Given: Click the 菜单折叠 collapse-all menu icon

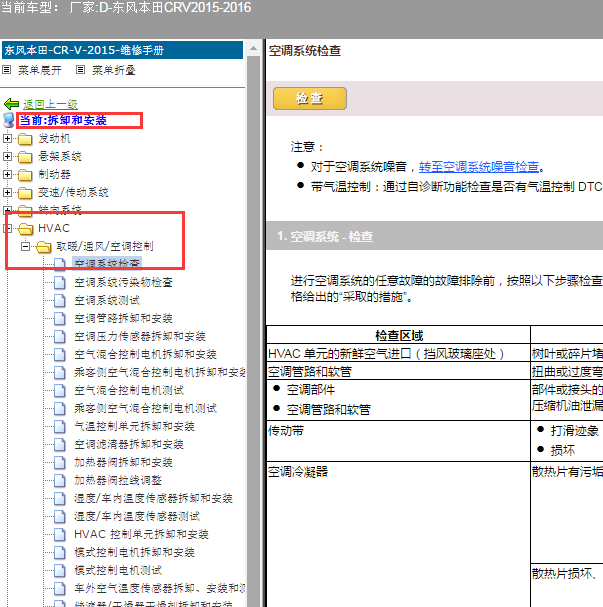Looking at the screenshot, I should (x=80, y=70).
